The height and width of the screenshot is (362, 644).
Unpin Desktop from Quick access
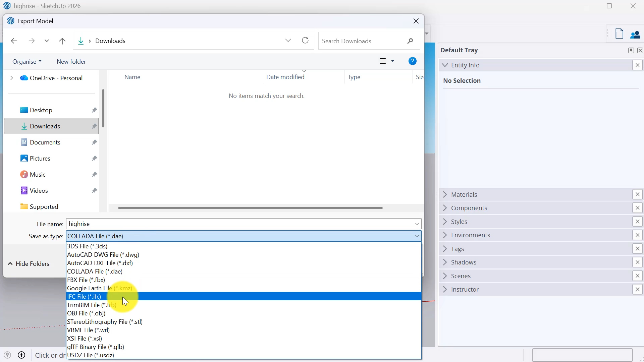tap(94, 110)
